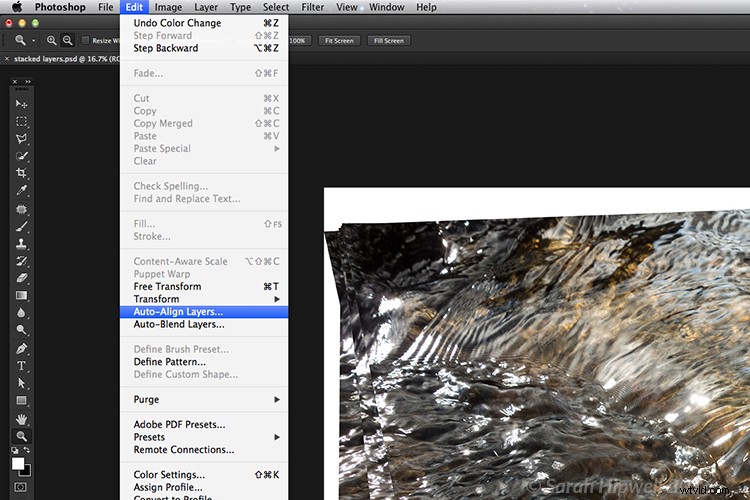Set the black background color swatch
The width and height of the screenshot is (750, 500).
pos(27,471)
